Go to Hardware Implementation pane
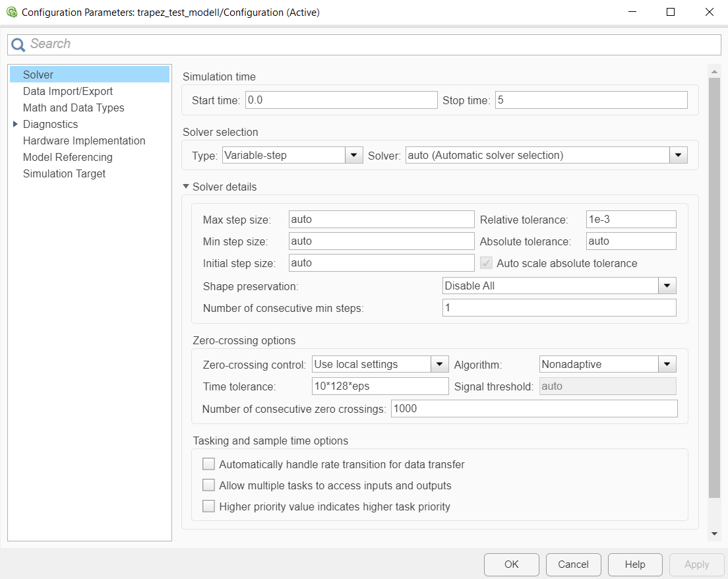 pos(84,140)
